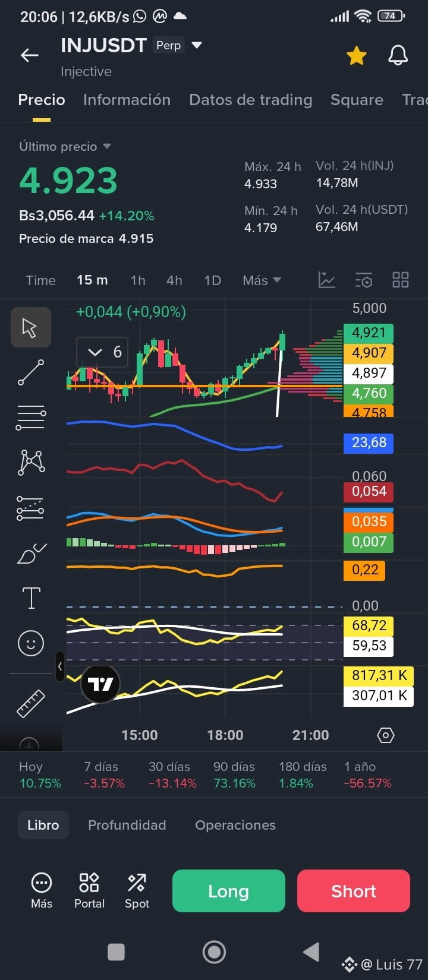This screenshot has width=428, height=980.
Task: Select the Text tool
Action: pyautogui.click(x=31, y=598)
